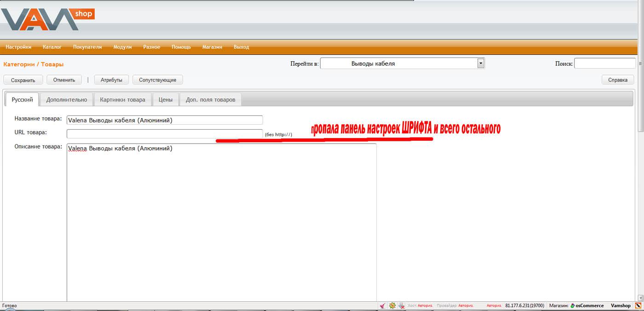
Task: Click the broom icon in status bar
Action: point(382,305)
